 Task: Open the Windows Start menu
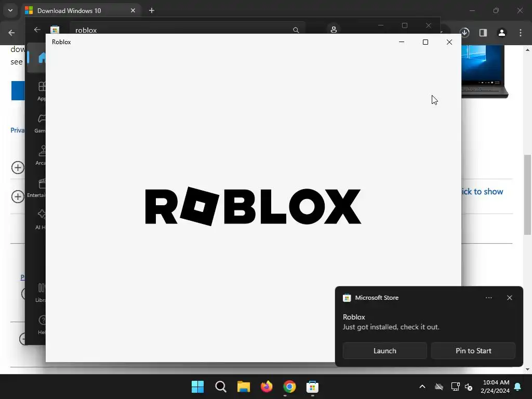click(197, 387)
